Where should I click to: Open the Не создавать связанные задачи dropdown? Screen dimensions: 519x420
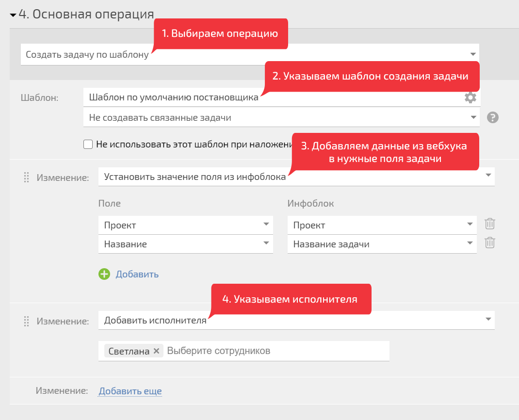click(281, 117)
